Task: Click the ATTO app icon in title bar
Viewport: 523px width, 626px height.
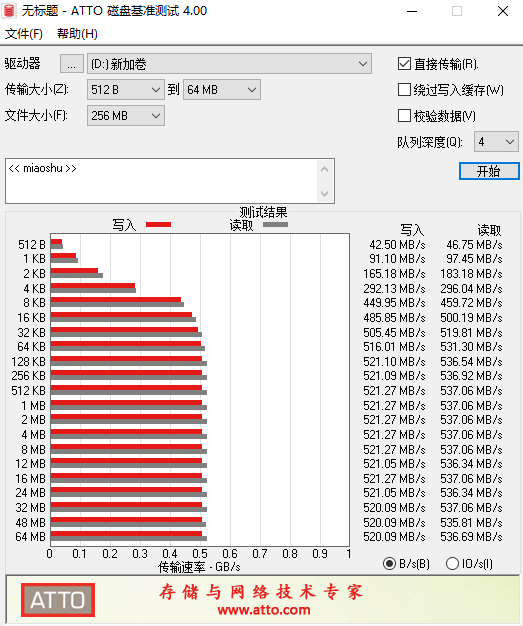Action: coord(9,11)
